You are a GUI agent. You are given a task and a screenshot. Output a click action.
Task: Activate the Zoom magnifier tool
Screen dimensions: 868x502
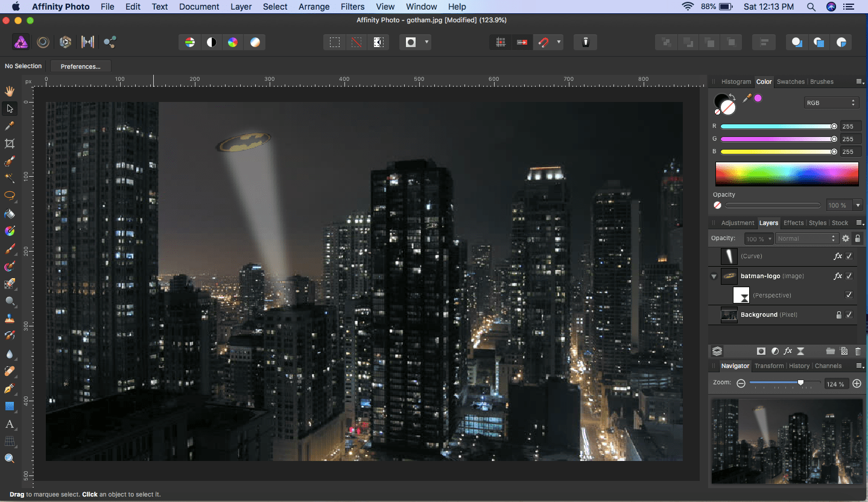coord(10,459)
